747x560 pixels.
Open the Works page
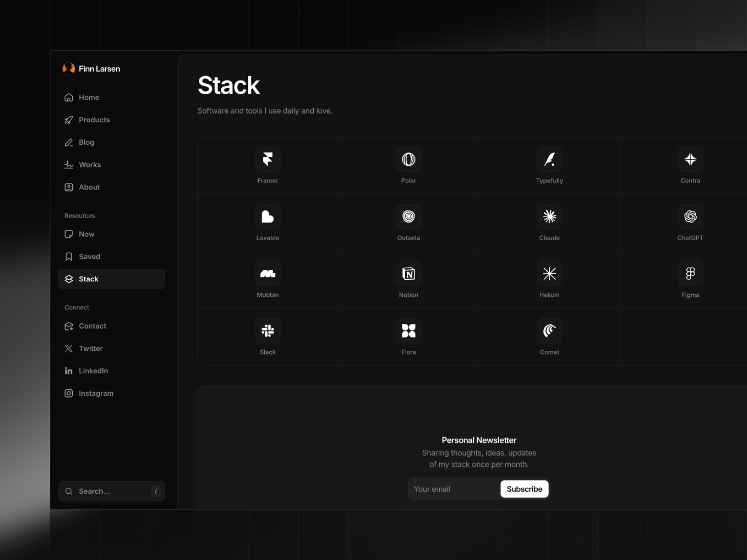112,165
